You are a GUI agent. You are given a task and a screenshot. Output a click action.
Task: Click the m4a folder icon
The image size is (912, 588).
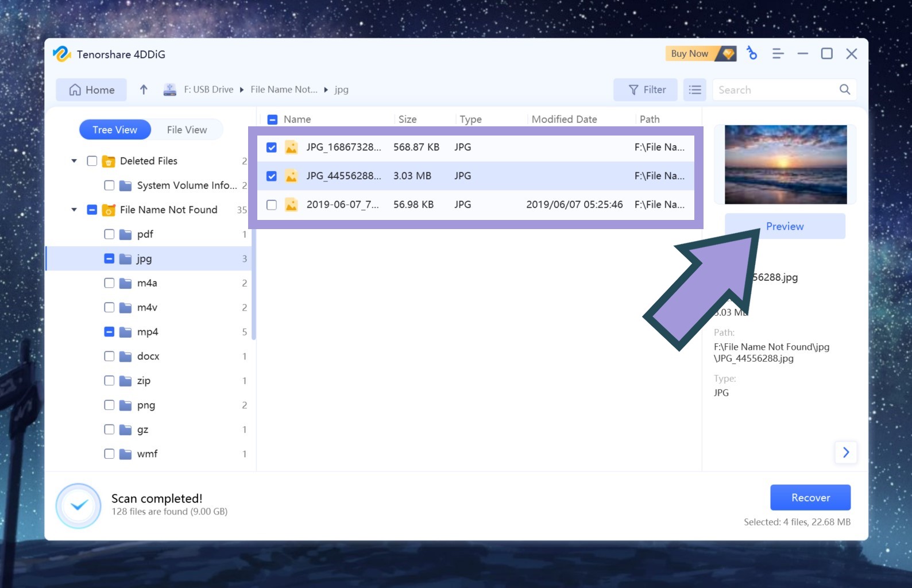point(126,283)
